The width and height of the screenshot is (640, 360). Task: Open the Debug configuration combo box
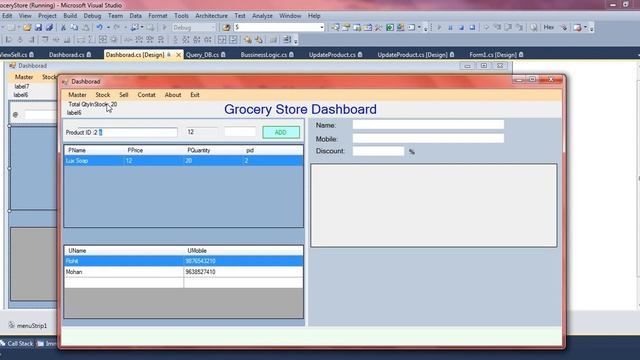pyautogui.click(x=194, y=27)
